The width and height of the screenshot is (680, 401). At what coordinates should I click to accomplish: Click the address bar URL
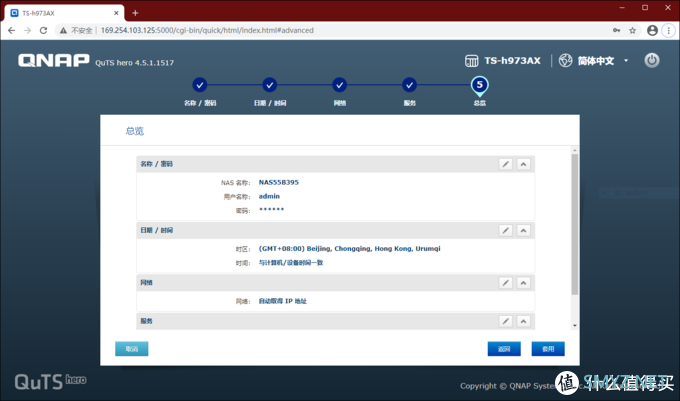coord(207,30)
